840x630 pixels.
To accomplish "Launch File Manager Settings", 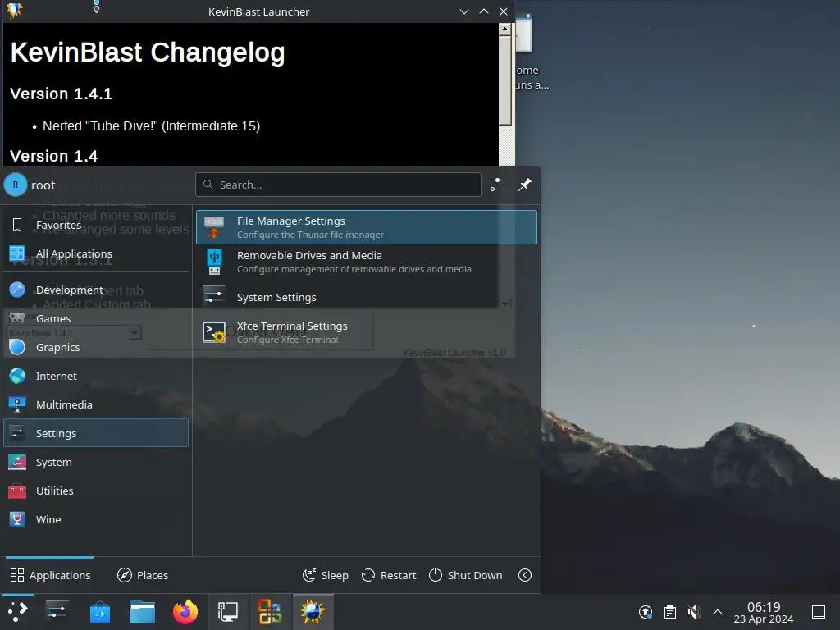I will (367, 227).
